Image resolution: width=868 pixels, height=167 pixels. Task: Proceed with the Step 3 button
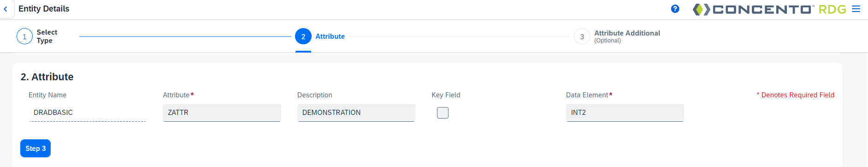[x=35, y=148]
